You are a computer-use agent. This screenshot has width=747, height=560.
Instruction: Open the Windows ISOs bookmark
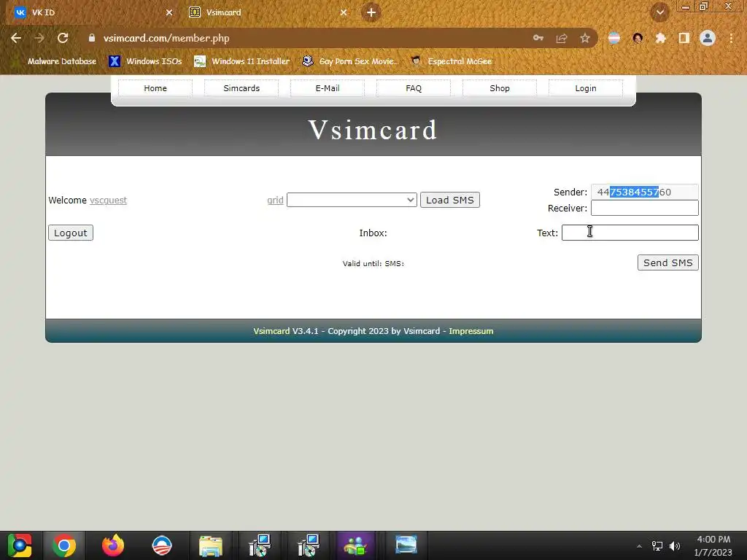coord(145,61)
